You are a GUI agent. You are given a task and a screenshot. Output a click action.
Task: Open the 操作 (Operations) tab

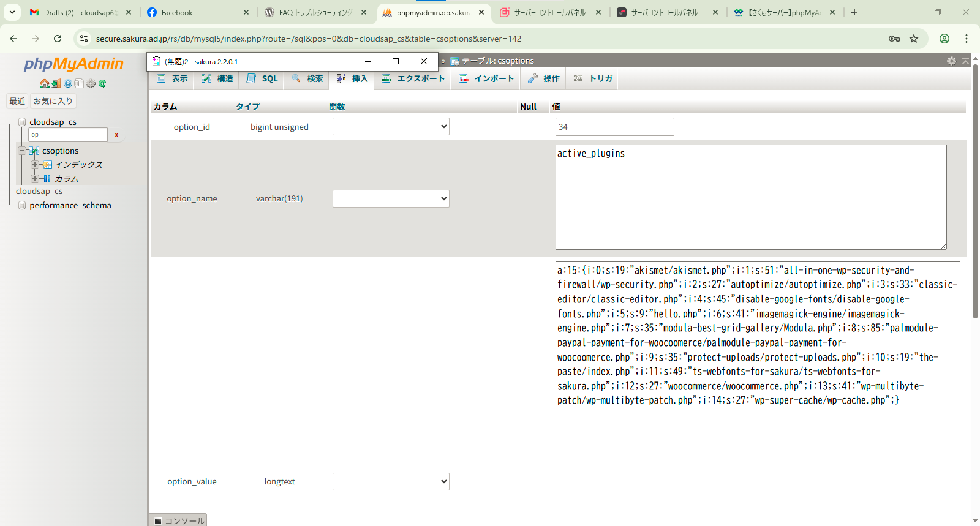coord(543,78)
